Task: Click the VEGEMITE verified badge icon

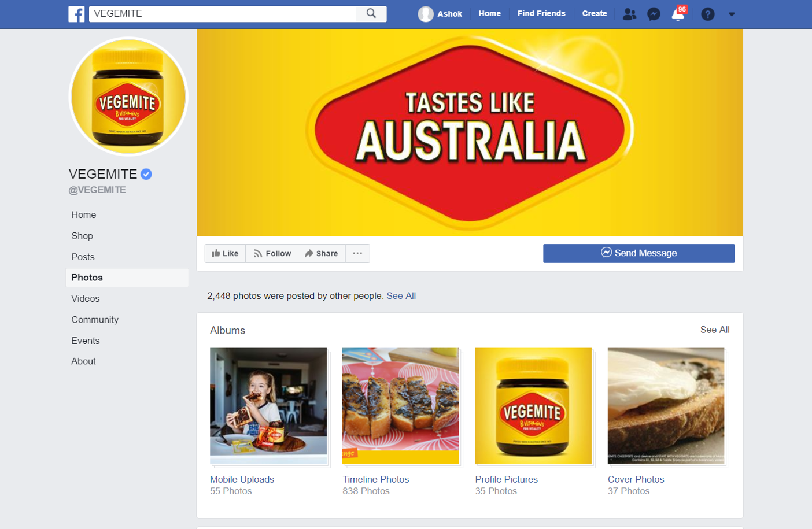Action: click(x=146, y=174)
